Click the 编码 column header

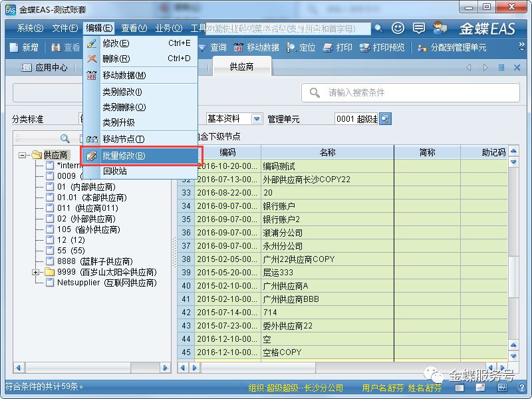[227, 152]
